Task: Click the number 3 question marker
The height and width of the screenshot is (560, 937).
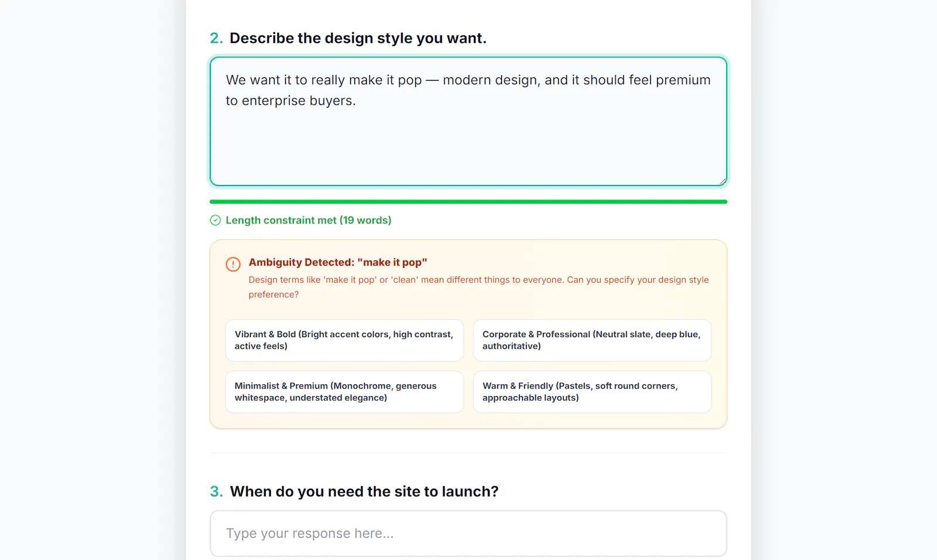Action: [x=216, y=492]
